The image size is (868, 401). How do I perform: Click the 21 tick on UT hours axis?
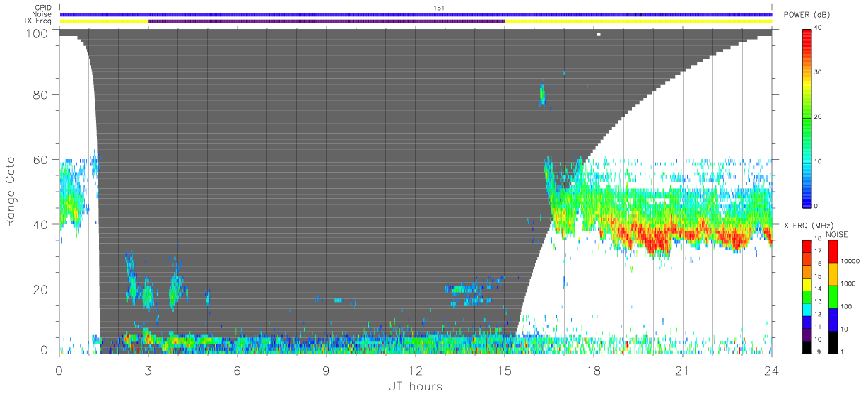coord(683,371)
